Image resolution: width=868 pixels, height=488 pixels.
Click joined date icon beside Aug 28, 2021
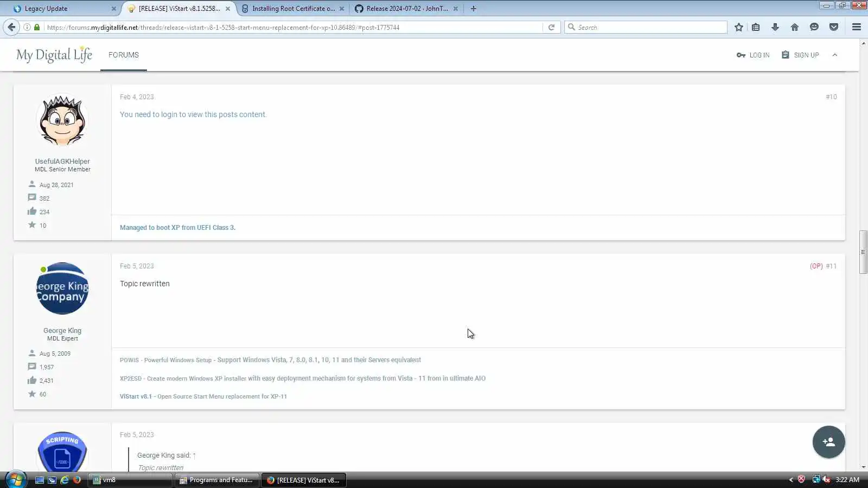coord(32,184)
